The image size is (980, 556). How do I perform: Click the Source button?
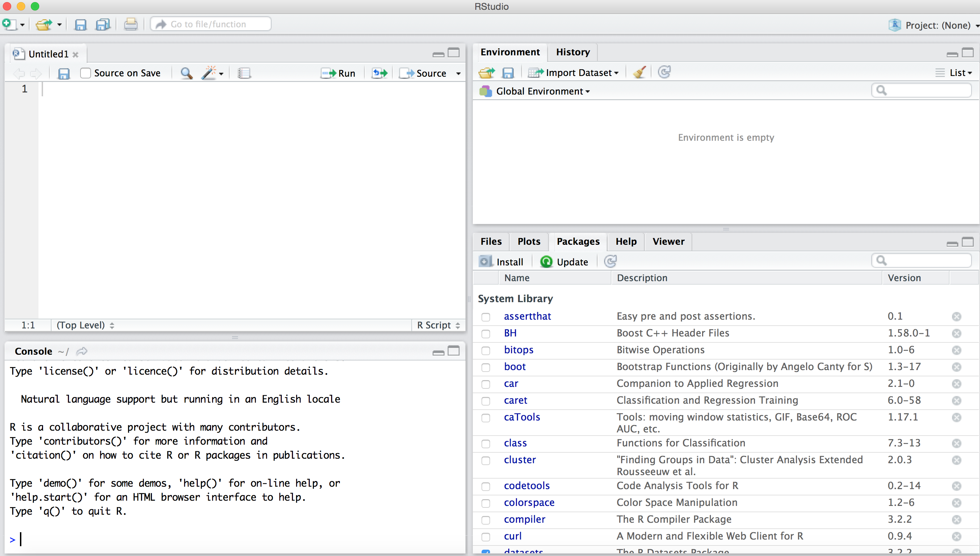pos(422,73)
